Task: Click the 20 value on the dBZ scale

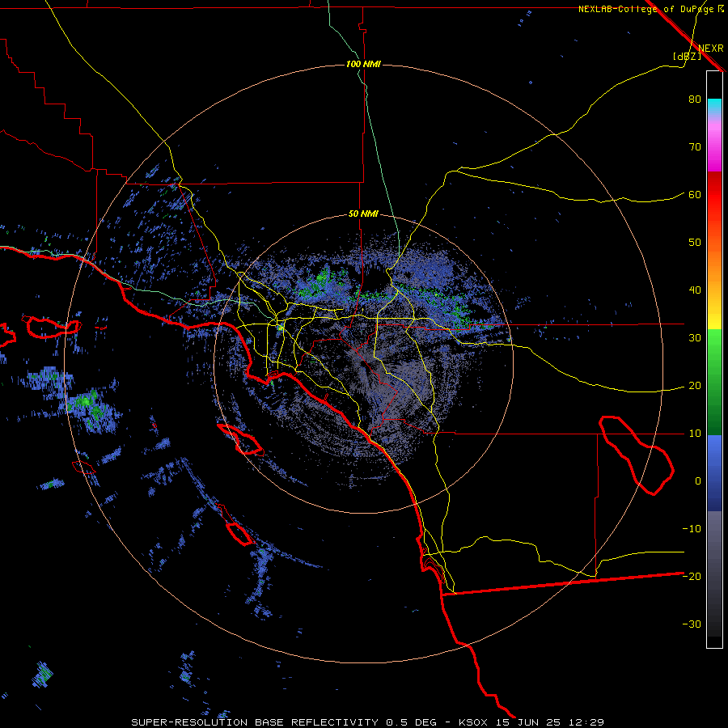Action: click(695, 386)
